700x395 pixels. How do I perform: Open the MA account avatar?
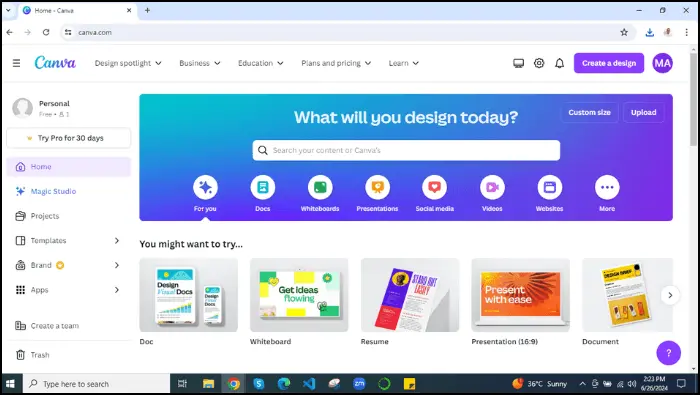click(662, 63)
